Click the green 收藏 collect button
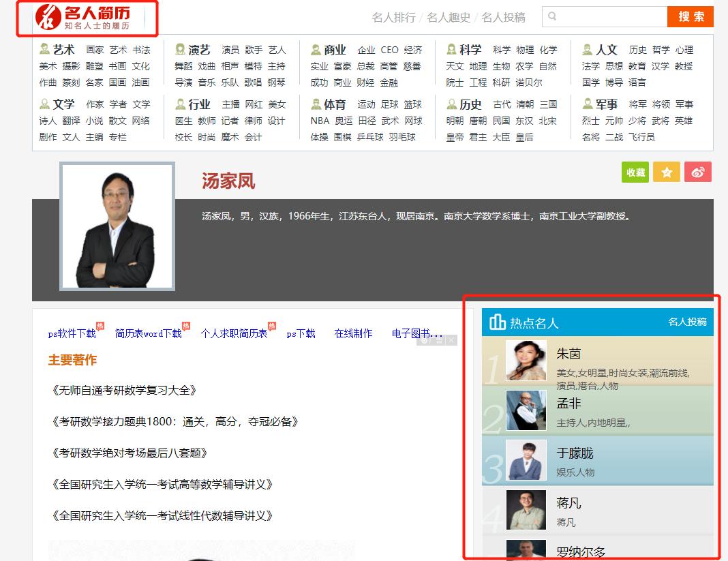 tap(635, 172)
